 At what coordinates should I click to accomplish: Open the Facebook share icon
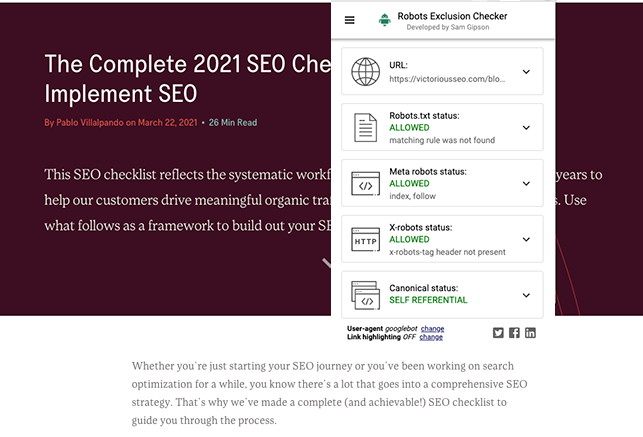tap(514, 333)
